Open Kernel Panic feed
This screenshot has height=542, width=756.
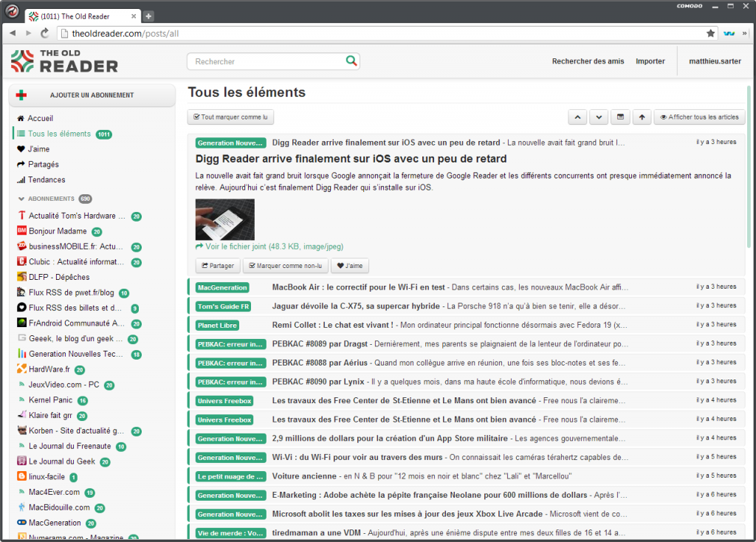coord(52,399)
